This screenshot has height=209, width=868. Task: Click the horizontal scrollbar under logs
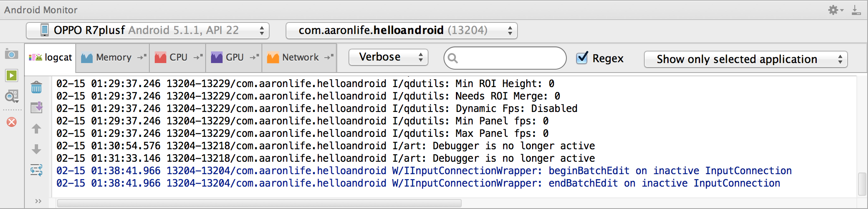[x=259, y=203]
